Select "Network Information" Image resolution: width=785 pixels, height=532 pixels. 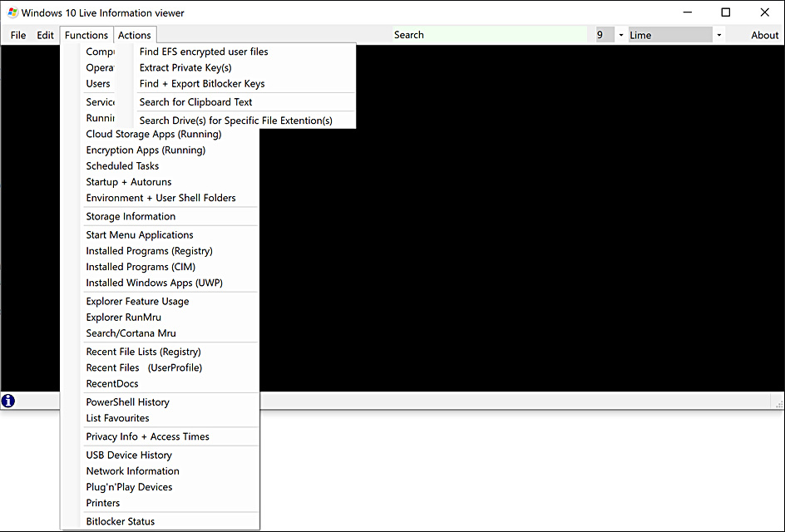click(x=132, y=470)
